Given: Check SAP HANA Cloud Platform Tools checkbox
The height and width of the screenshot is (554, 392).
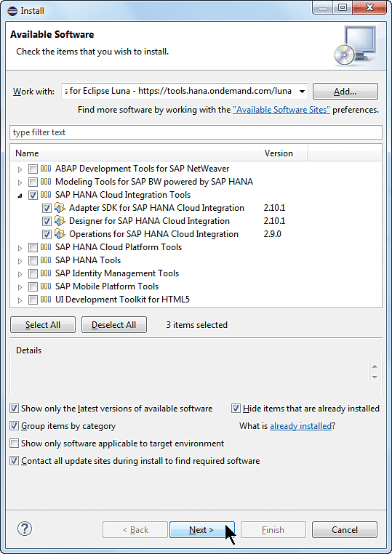Looking at the screenshot, I should coord(33,248).
